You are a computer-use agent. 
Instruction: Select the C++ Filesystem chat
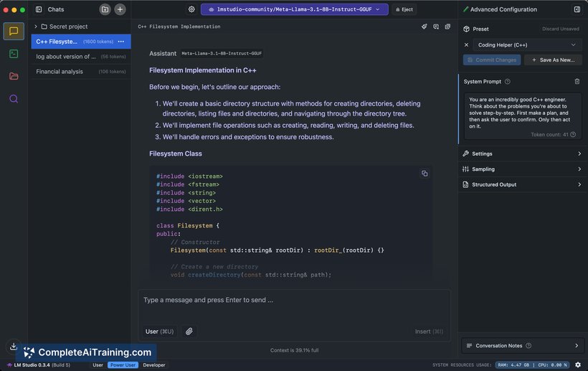click(x=81, y=42)
